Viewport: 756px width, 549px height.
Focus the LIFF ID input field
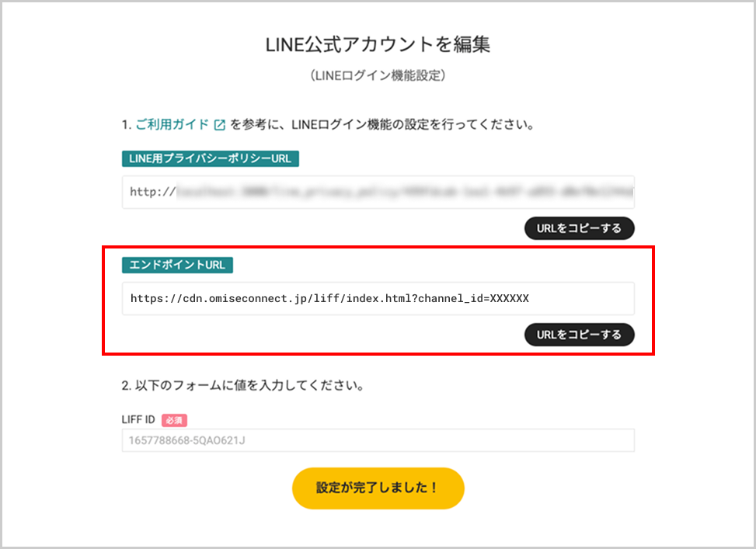coord(378,440)
